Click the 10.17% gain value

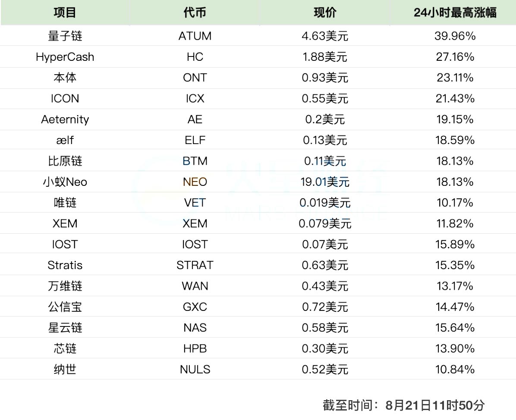[x=455, y=203]
